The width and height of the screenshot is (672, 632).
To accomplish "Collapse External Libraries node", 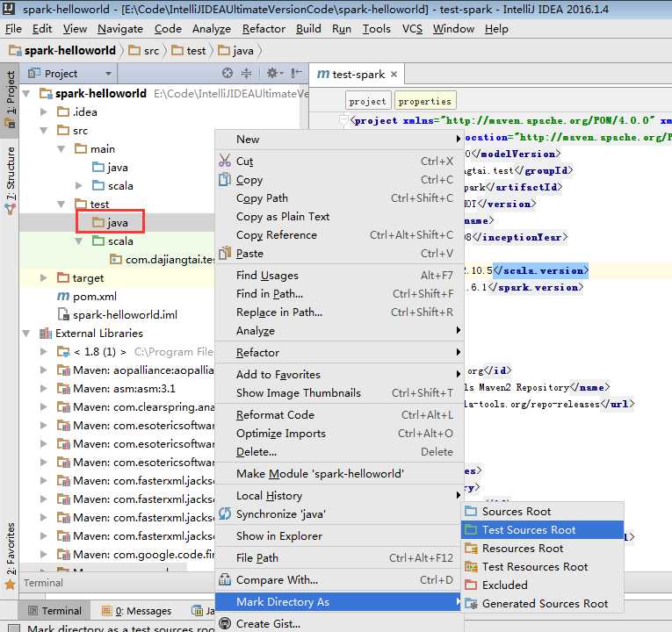I will [26, 334].
